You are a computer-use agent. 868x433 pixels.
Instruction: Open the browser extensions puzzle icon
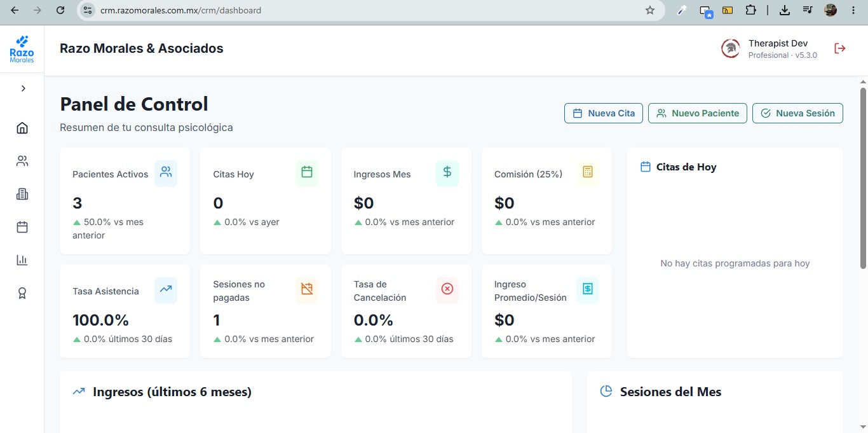click(x=750, y=10)
